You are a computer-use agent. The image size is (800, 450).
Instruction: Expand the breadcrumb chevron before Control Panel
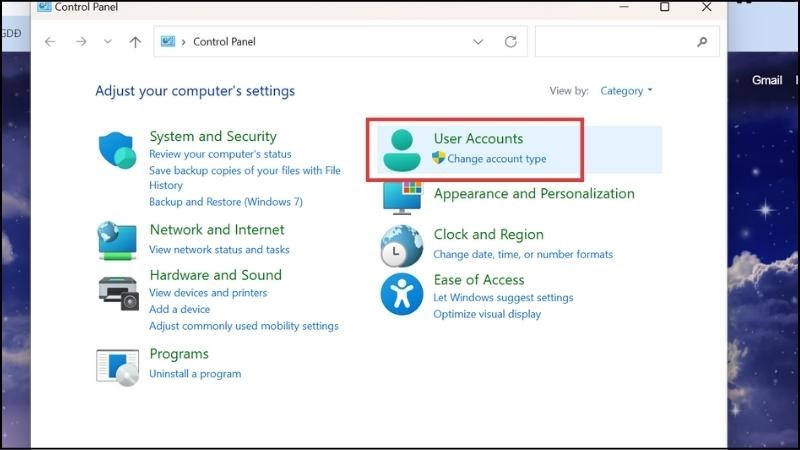click(x=184, y=42)
